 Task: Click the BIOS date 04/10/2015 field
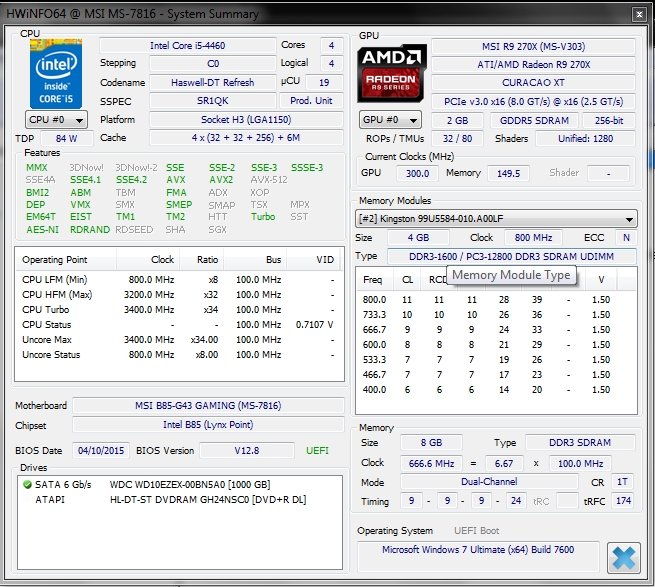click(x=101, y=450)
